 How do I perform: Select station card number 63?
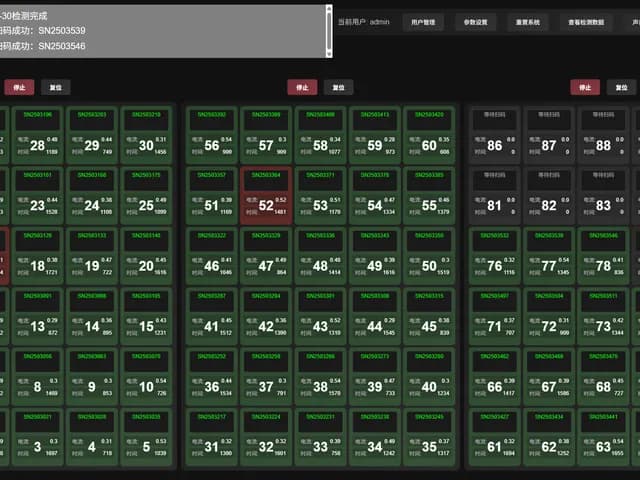[x=603, y=437]
